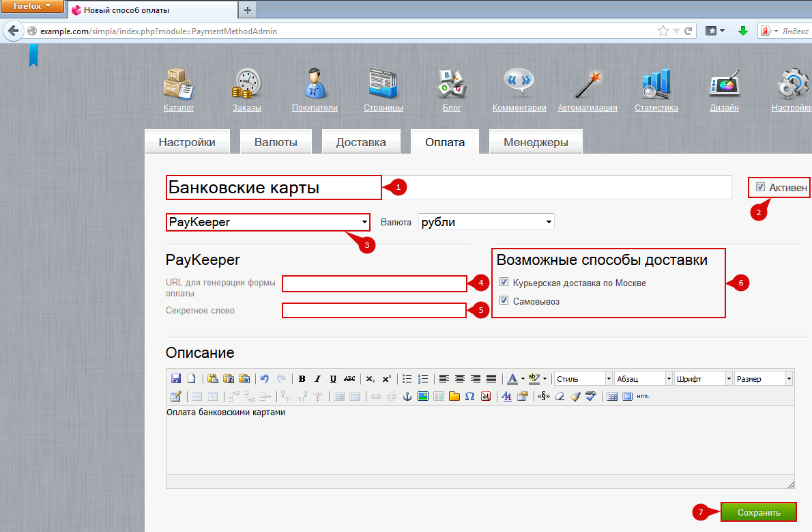Screen dimensions: 812x532
Task: Insert special character with Omega icon
Action: tap(469, 397)
